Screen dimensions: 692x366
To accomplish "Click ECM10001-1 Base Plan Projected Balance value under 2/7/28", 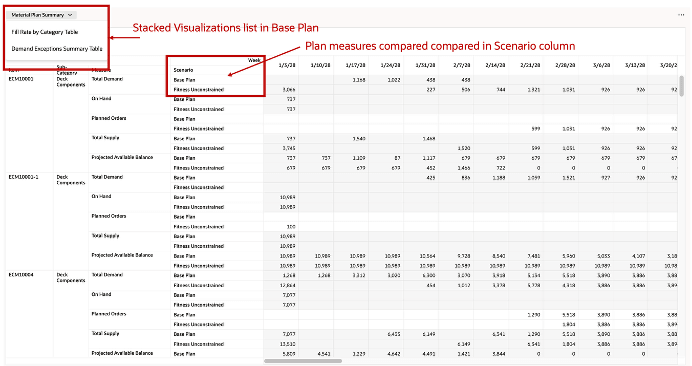I will point(464,256).
